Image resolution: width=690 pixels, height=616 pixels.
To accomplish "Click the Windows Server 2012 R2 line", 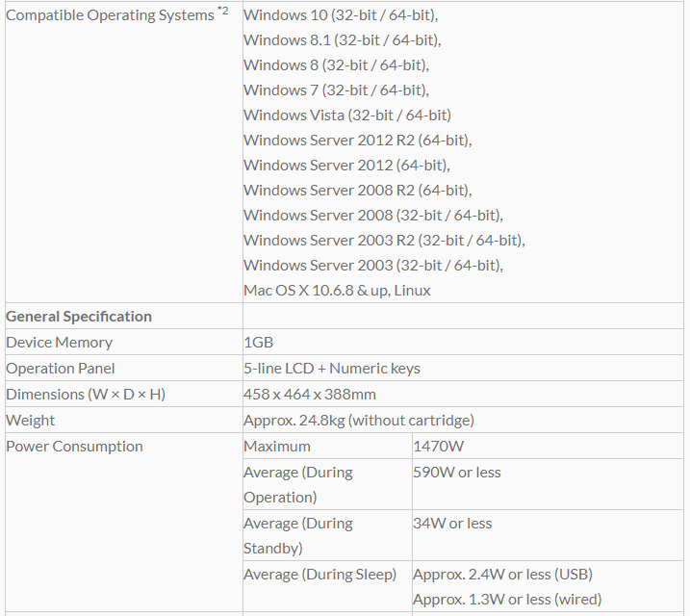I will pyautogui.click(x=357, y=141).
